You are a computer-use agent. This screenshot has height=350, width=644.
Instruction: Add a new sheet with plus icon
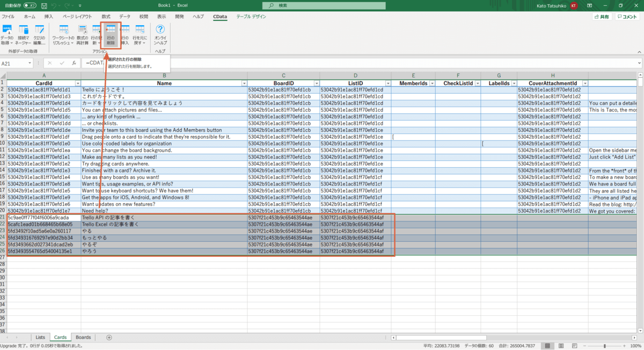[109, 337]
